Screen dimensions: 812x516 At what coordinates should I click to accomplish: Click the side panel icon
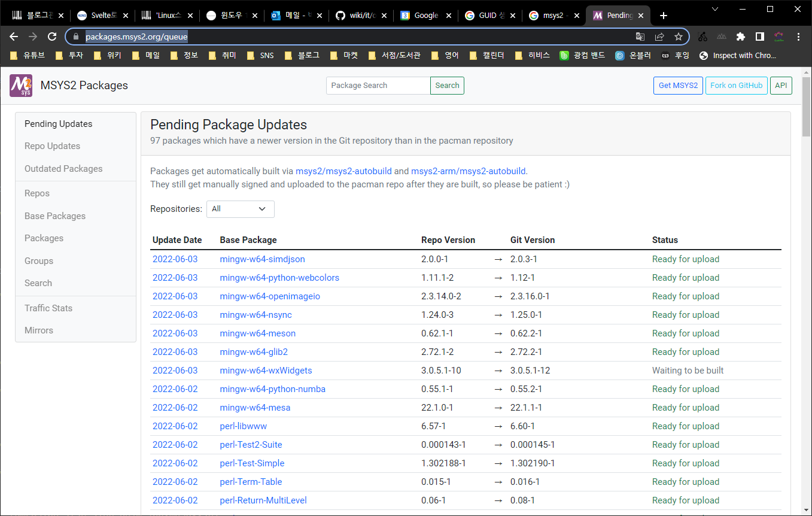tap(760, 37)
